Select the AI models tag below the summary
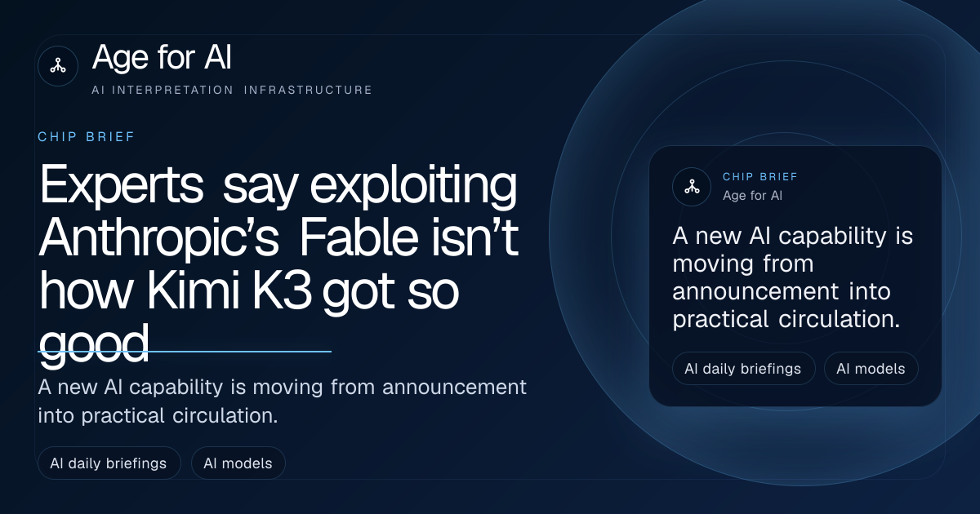This screenshot has height=514, width=980. click(x=238, y=463)
